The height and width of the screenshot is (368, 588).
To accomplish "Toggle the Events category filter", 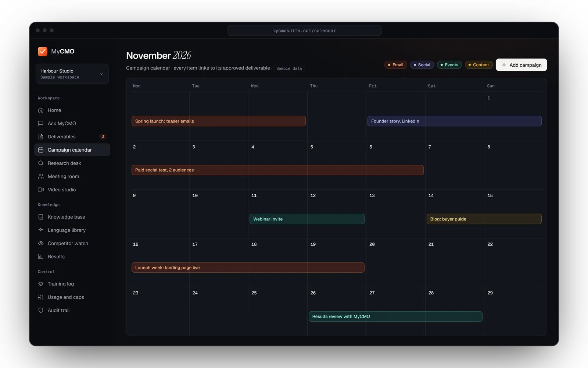I will tap(449, 65).
